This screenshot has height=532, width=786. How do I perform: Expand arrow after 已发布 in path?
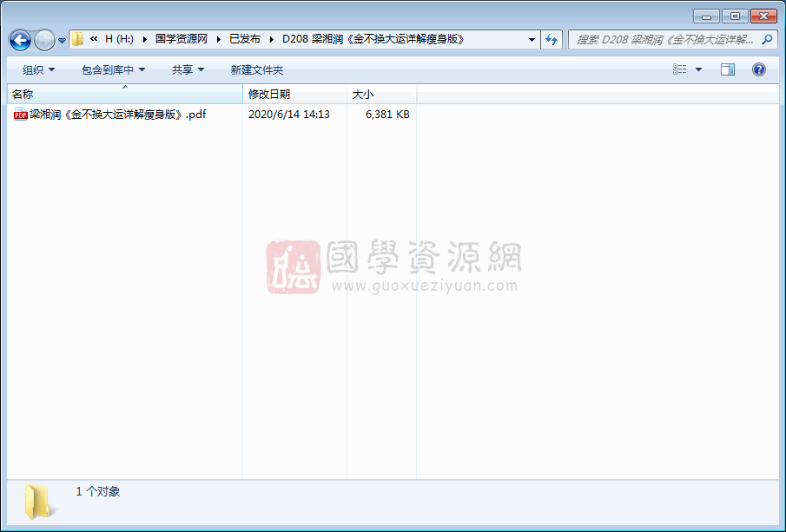[x=272, y=39]
